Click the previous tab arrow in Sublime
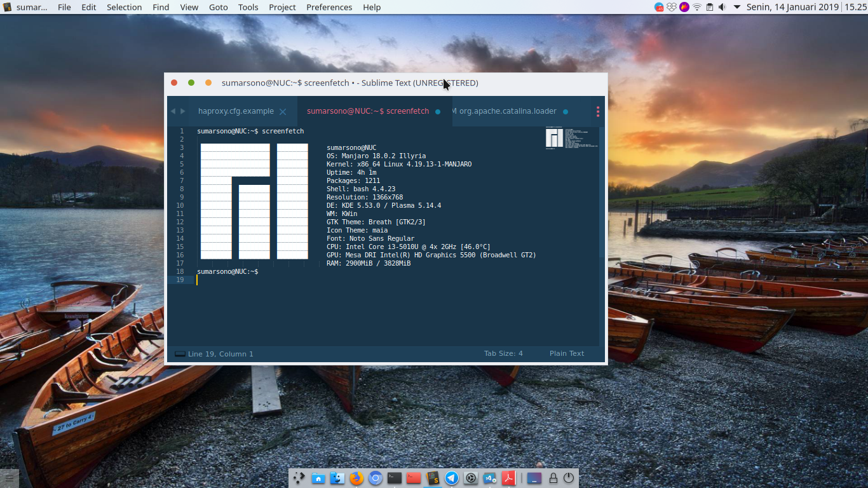868x488 pixels. click(x=173, y=111)
